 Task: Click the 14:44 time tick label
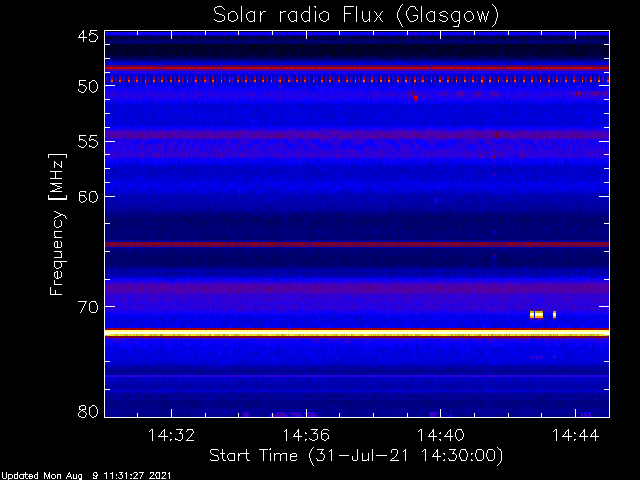575,435
